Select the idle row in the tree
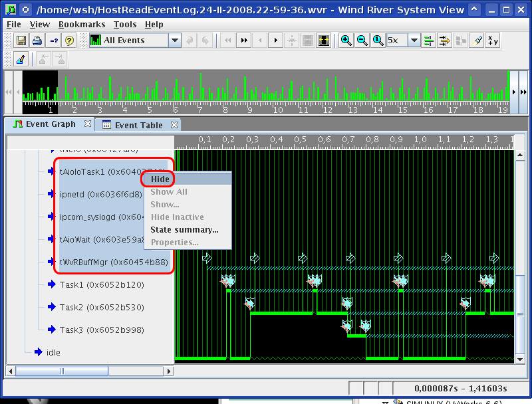The width and height of the screenshot is (532, 404). pos(53,352)
